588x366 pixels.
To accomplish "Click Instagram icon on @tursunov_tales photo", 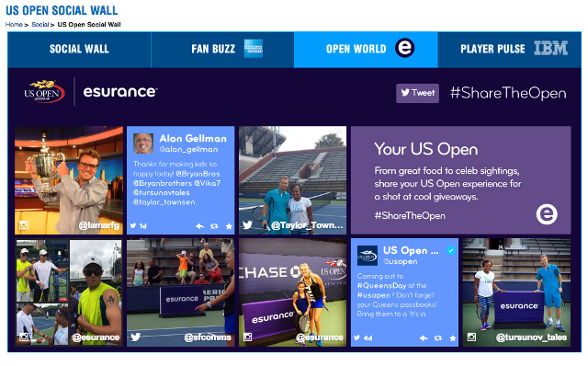I will pyautogui.click(x=471, y=337).
